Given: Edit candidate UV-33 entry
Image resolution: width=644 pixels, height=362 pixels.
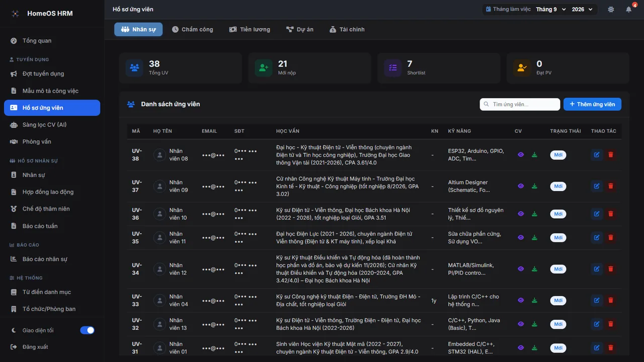Looking at the screenshot, I should pyautogui.click(x=597, y=300).
